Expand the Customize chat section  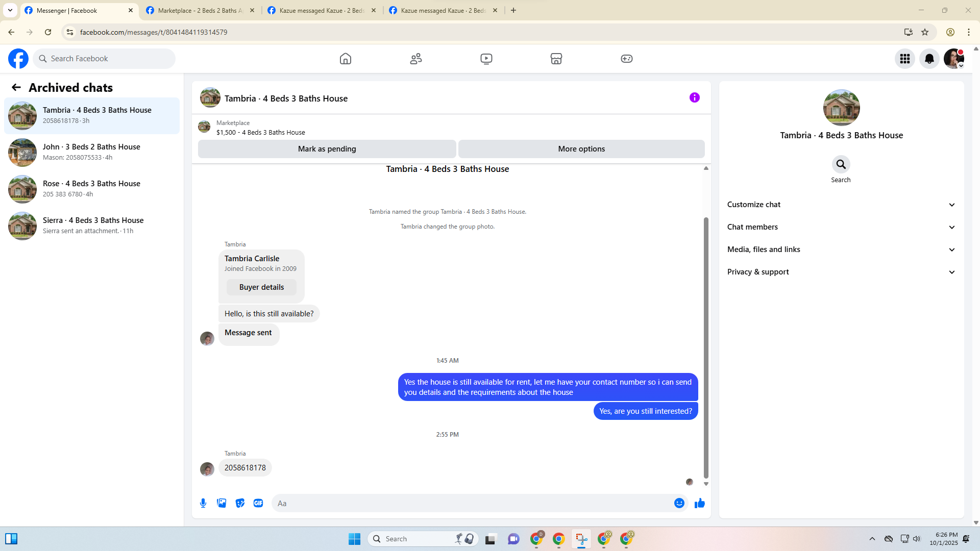coord(841,205)
